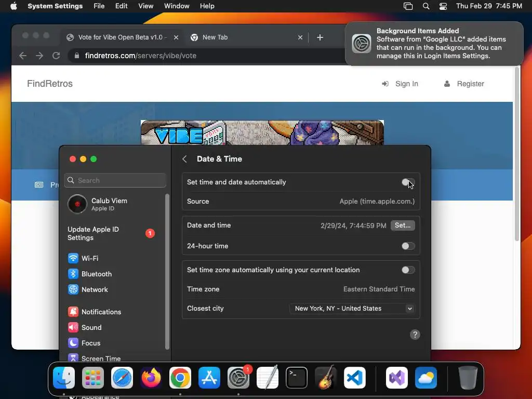Screen dimensions: 532x399
Task: Open the Help menu
Action: [x=207, y=6]
